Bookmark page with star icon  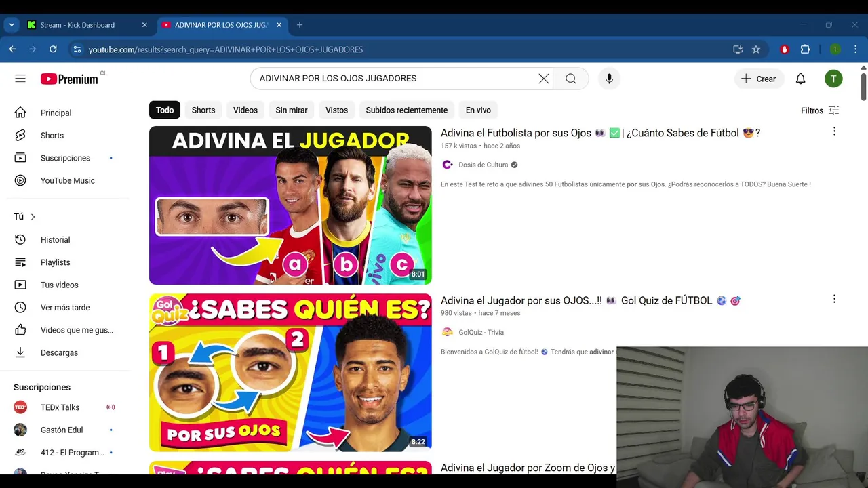(x=756, y=49)
